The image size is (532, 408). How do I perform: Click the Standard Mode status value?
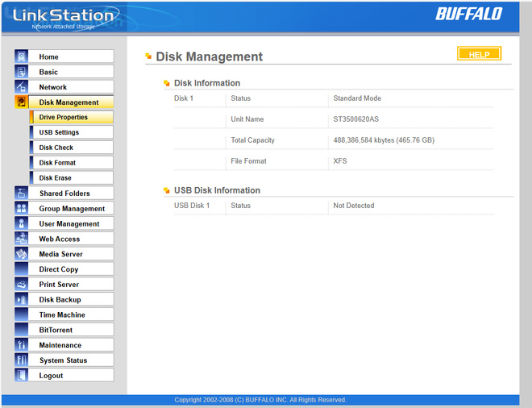point(357,98)
